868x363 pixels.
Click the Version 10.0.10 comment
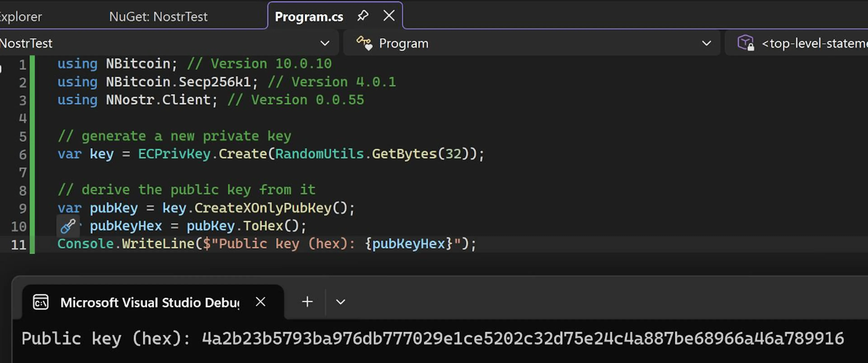click(259, 64)
